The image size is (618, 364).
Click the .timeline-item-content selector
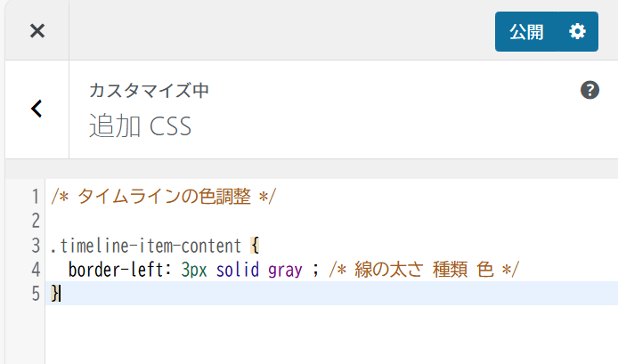(145, 245)
